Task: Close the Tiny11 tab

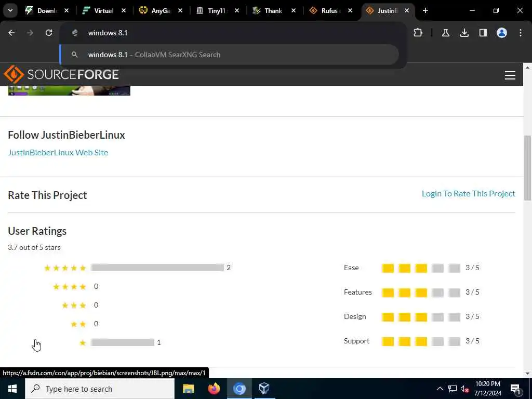Action: coord(237,10)
